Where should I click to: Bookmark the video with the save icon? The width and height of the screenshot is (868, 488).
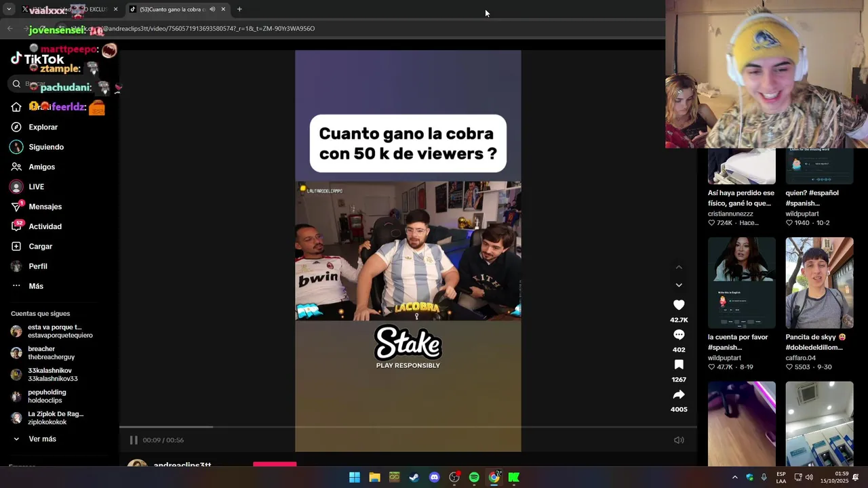tap(679, 365)
